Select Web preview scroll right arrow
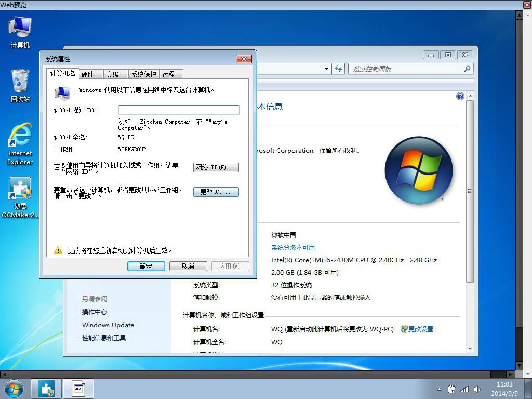This screenshot has height=399, width=532. [x=511, y=374]
